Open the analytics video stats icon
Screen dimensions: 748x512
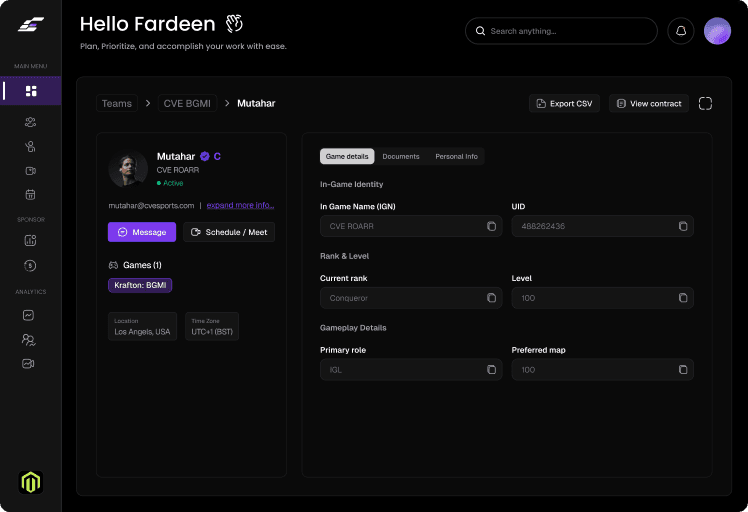(x=28, y=364)
